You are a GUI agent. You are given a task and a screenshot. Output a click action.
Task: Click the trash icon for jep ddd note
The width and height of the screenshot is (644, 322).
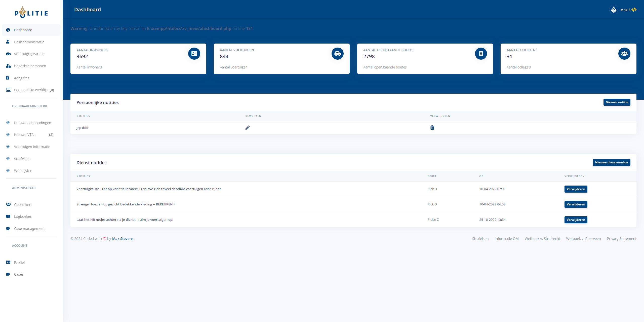pyautogui.click(x=432, y=128)
